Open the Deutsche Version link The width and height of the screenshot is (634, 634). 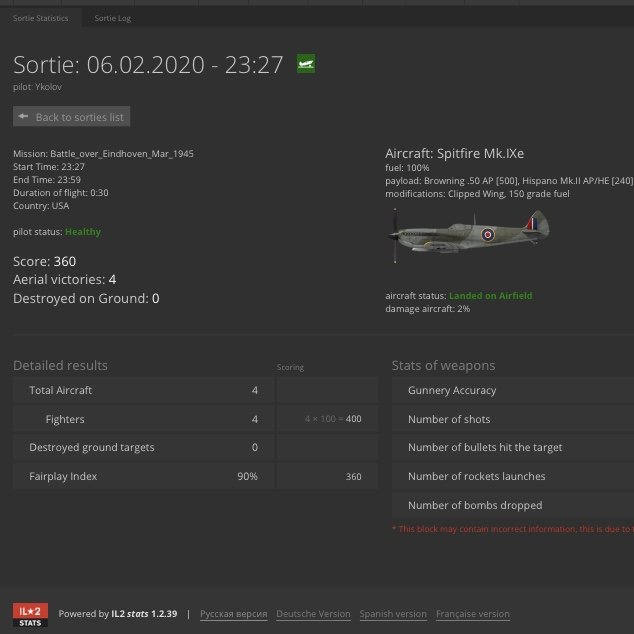(313, 614)
